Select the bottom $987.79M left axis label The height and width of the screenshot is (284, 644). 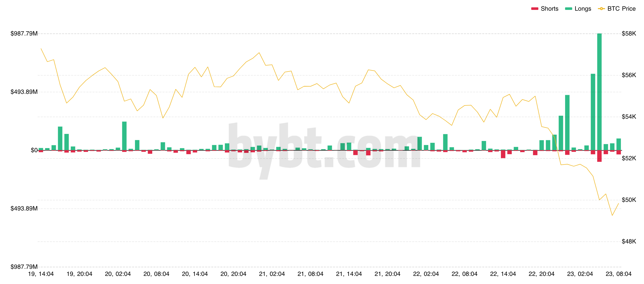point(24,267)
